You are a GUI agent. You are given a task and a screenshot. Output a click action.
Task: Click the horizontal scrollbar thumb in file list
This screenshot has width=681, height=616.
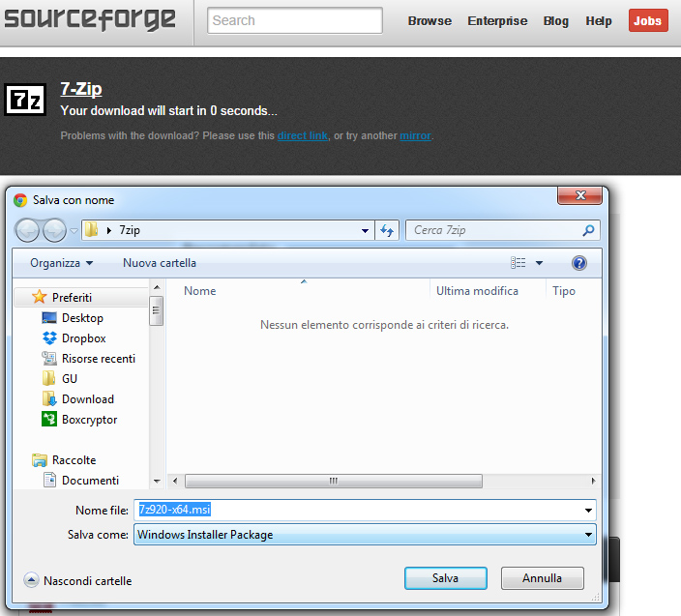pyautogui.click(x=334, y=481)
